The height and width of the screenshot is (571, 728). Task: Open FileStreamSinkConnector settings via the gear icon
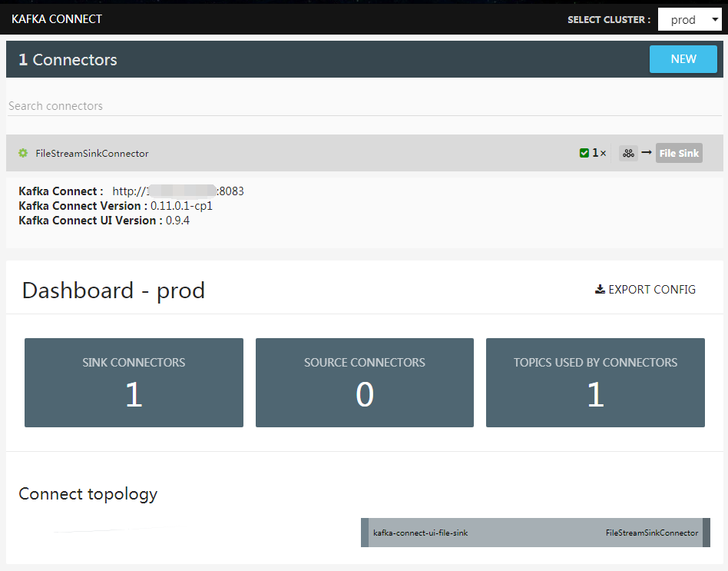pyautogui.click(x=23, y=153)
